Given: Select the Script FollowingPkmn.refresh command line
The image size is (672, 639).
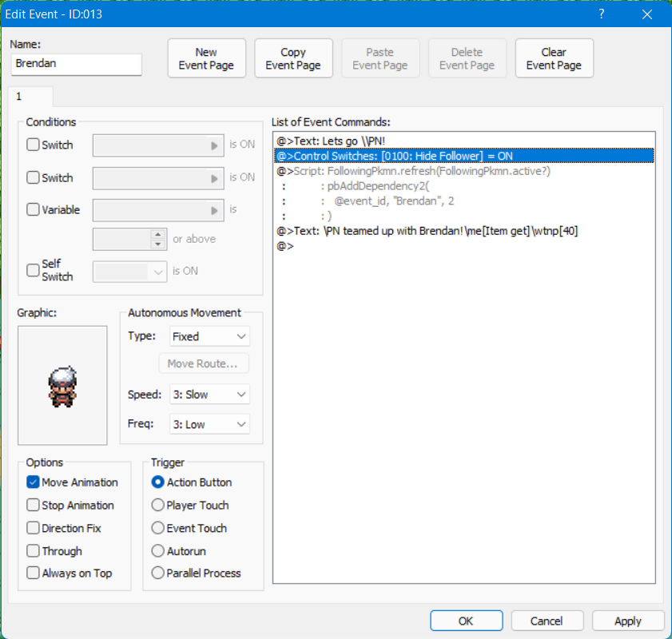Looking at the screenshot, I should [x=416, y=171].
